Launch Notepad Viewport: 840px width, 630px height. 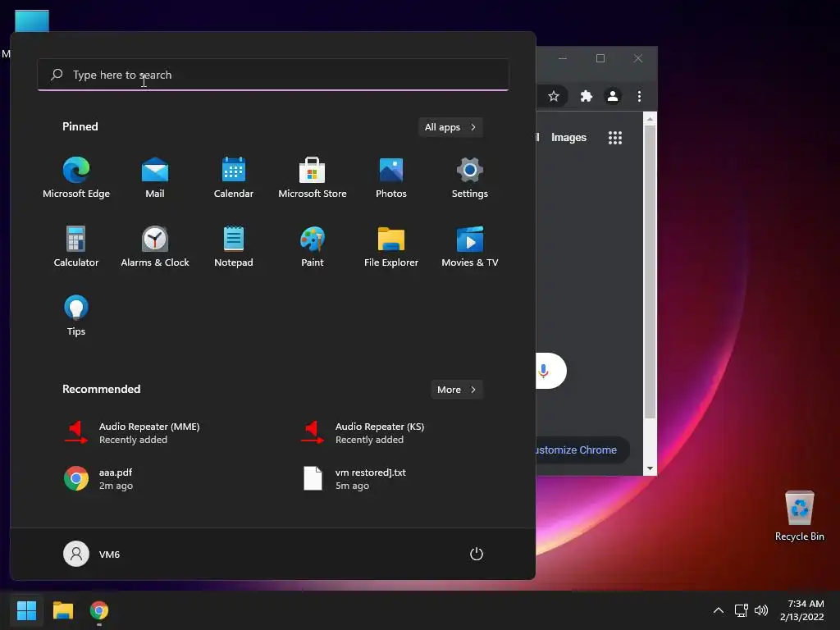pyautogui.click(x=234, y=246)
